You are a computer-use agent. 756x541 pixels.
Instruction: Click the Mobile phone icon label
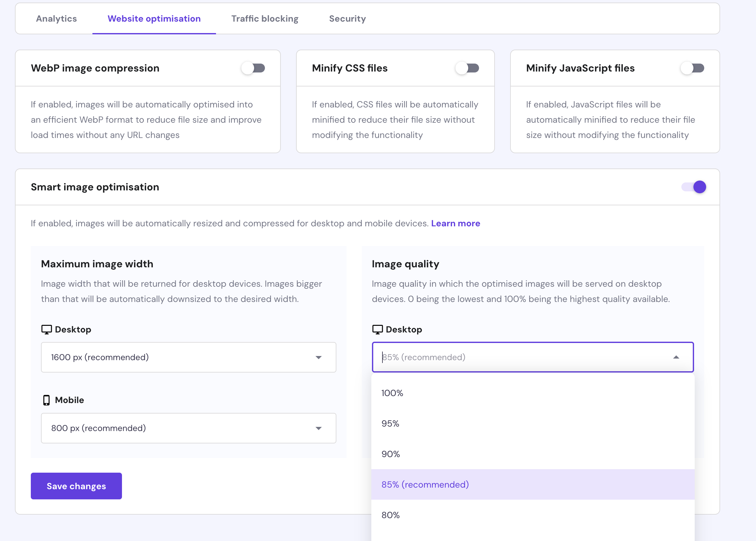click(47, 400)
